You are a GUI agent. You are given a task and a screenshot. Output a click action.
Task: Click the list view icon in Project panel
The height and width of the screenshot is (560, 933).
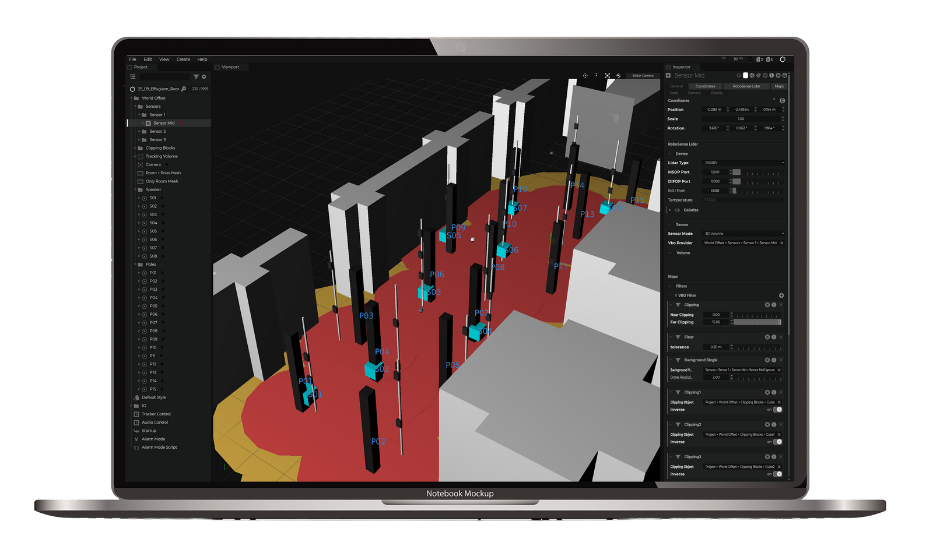point(133,77)
